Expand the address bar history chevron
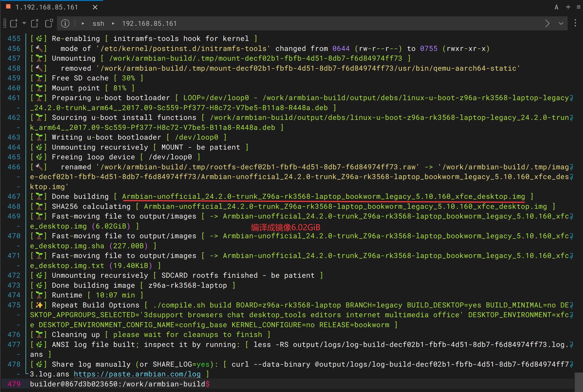 pyautogui.click(x=561, y=23)
